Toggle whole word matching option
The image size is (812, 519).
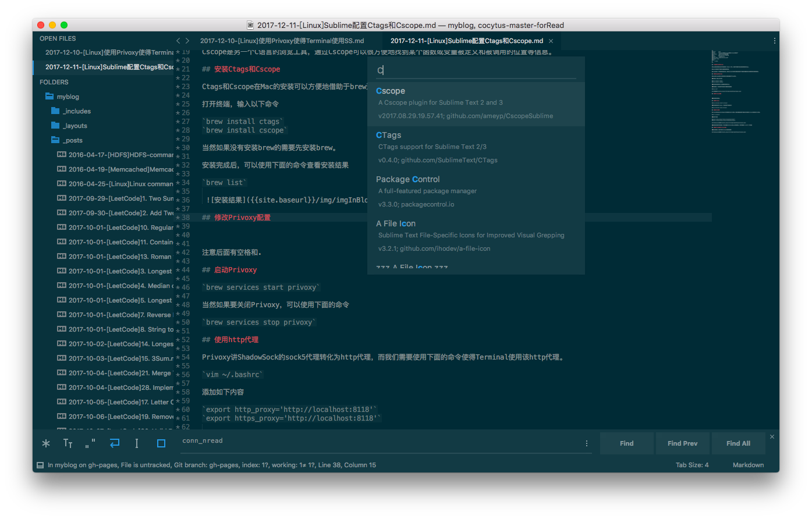click(90, 443)
